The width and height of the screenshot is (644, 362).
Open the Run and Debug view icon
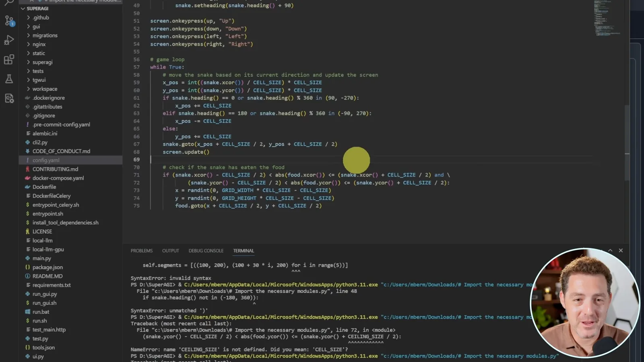(9, 40)
